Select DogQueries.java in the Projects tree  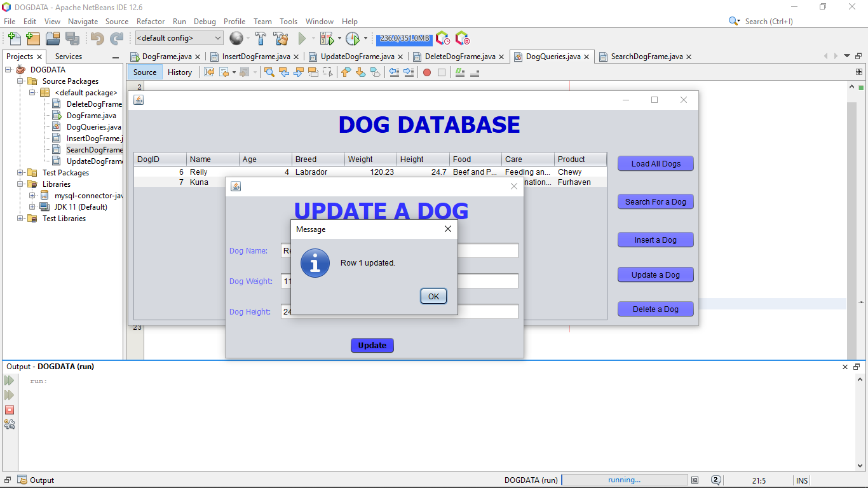point(93,127)
